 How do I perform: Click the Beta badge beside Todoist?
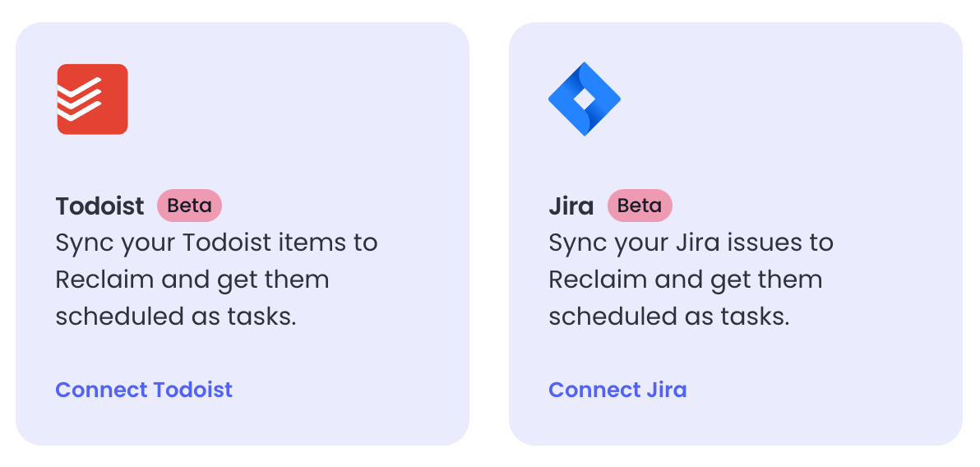click(x=189, y=205)
